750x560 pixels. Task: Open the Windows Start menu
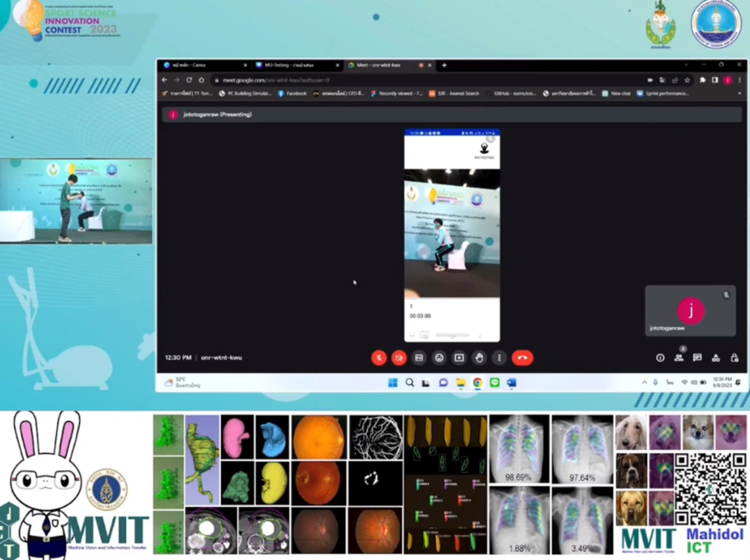[x=393, y=383]
